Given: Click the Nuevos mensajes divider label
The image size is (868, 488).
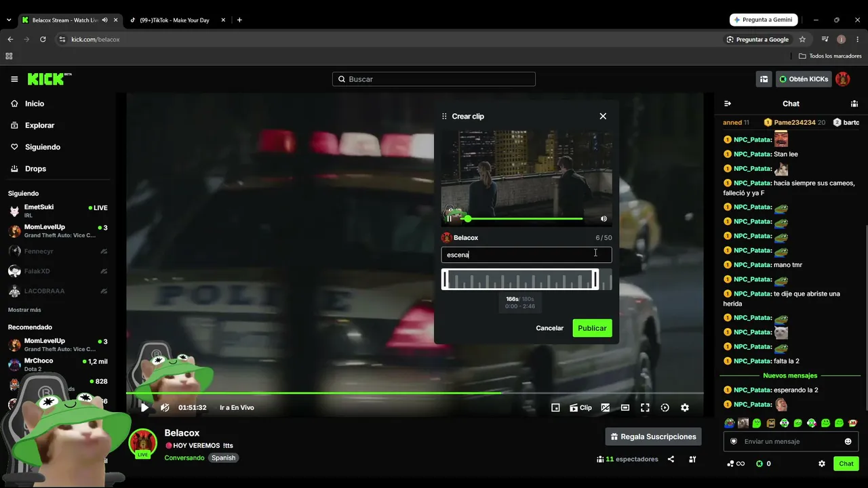Looking at the screenshot, I should (790, 375).
